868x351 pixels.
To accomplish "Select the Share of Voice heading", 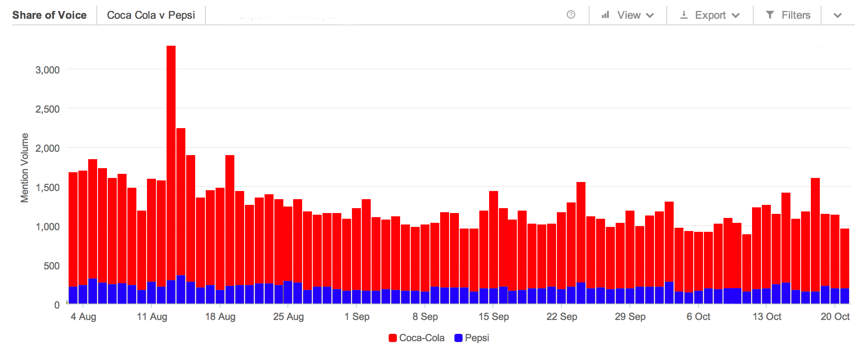I will (49, 15).
